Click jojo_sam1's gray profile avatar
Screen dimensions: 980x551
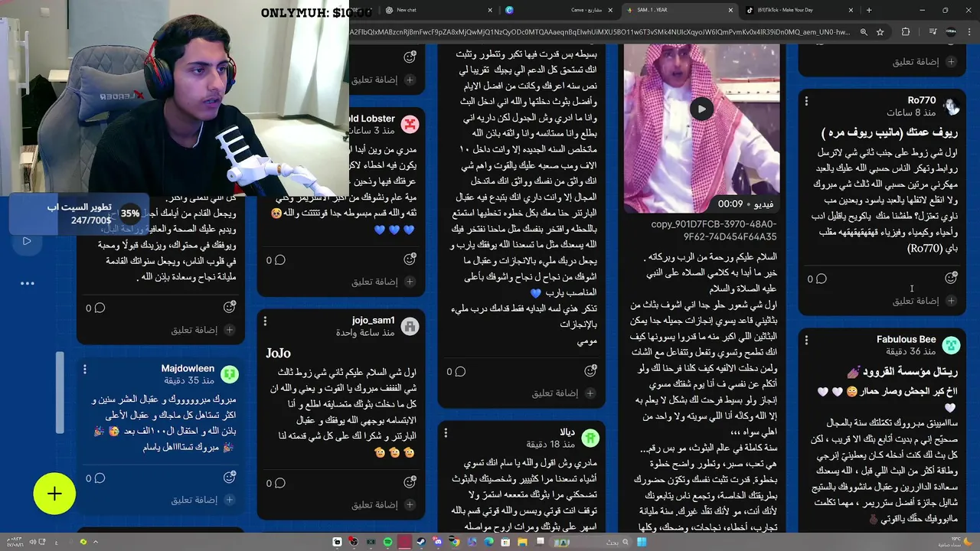[410, 326]
